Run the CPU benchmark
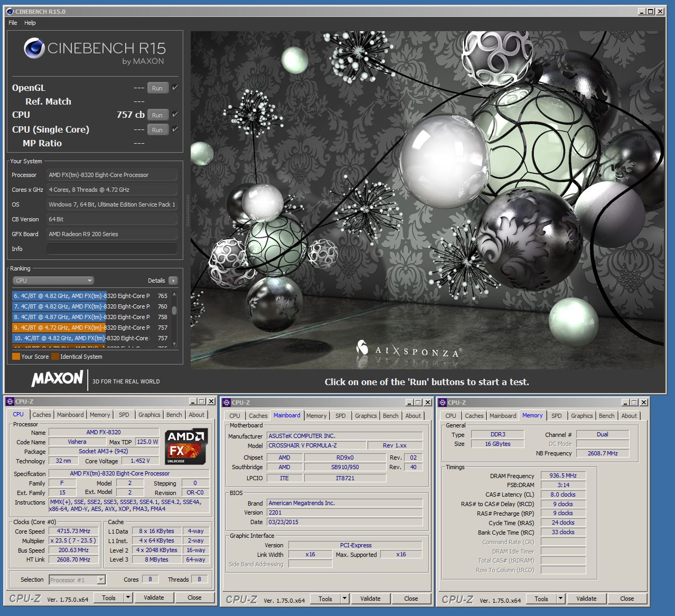The image size is (675, 616). (157, 115)
